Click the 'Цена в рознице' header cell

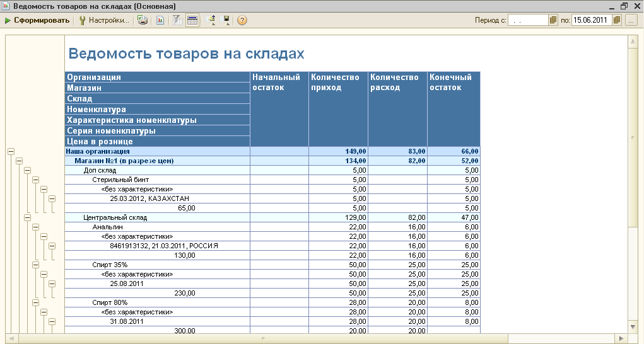click(158, 141)
